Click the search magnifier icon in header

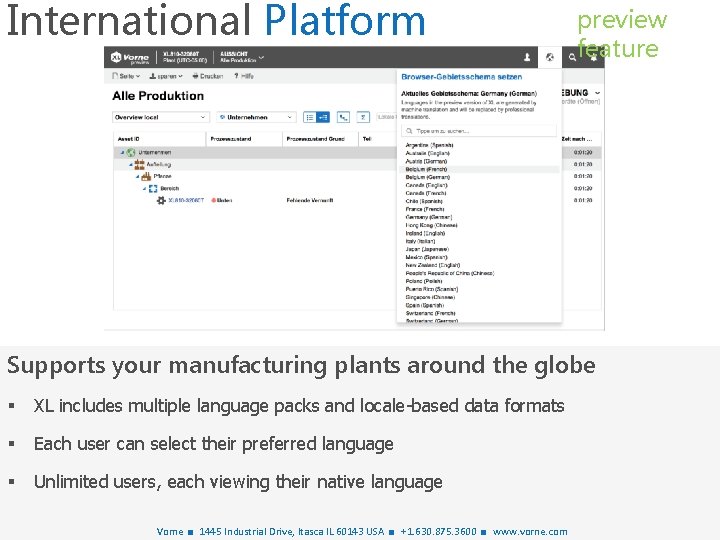(x=572, y=57)
